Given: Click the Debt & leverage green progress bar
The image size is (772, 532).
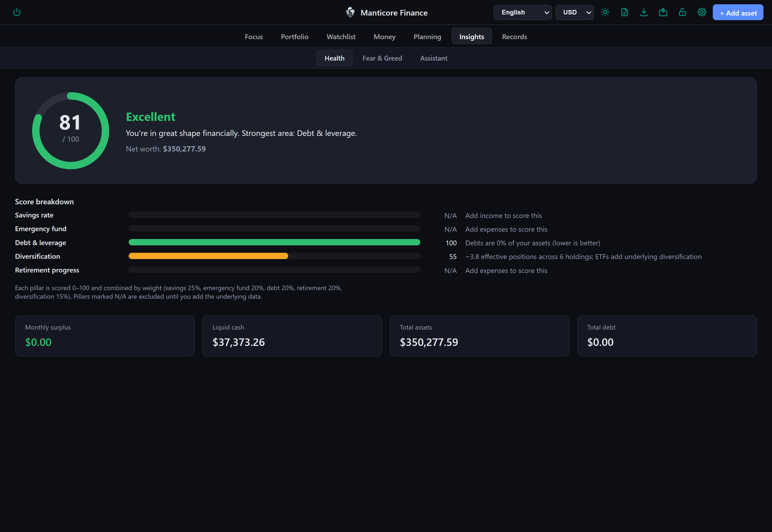Looking at the screenshot, I should click(274, 242).
